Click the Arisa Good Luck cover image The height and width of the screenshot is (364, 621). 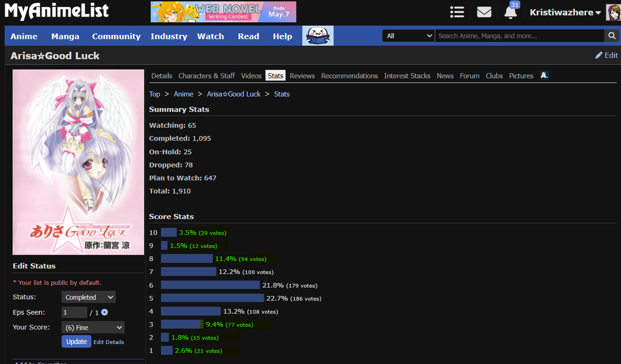[78, 162]
